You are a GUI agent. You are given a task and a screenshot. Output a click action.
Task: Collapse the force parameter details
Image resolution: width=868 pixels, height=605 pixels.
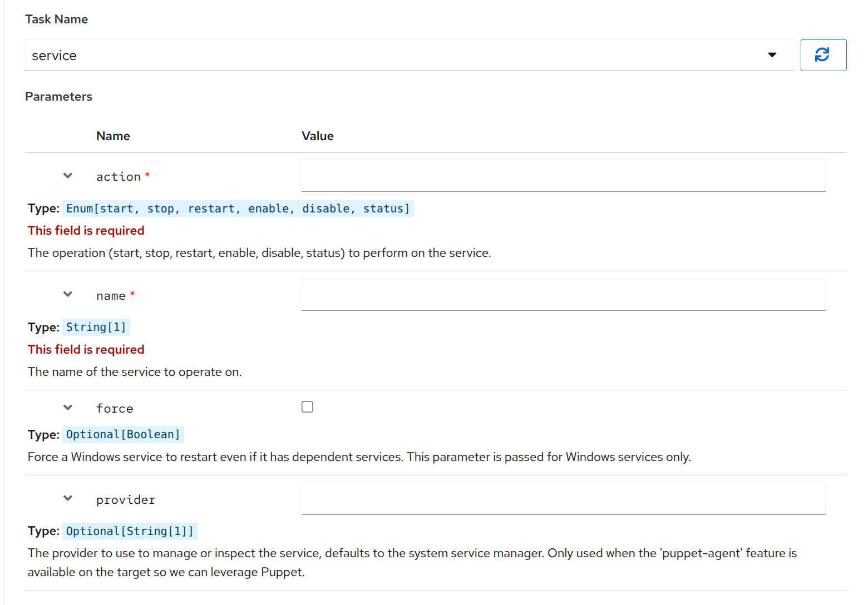coord(67,406)
